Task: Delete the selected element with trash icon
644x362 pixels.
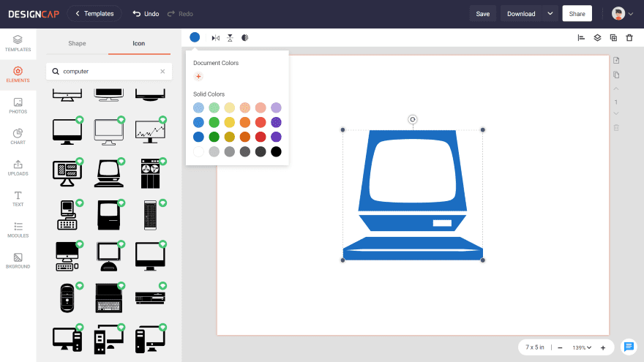Action: pyautogui.click(x=629, y=37)
